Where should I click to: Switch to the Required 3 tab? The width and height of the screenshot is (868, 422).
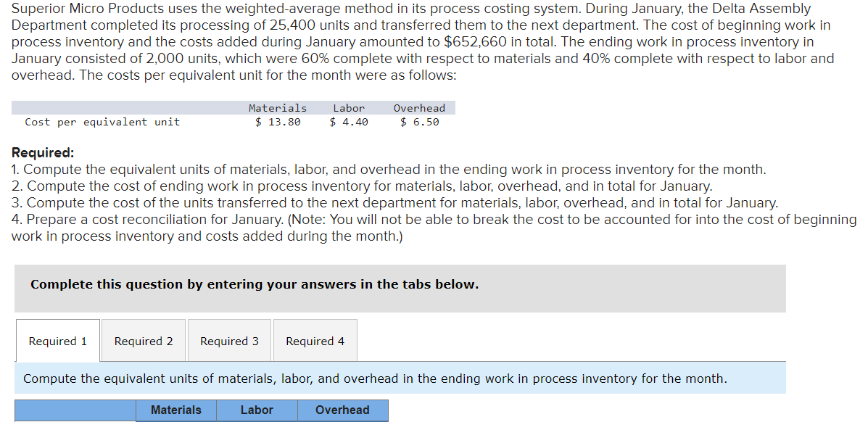[229, 340]
